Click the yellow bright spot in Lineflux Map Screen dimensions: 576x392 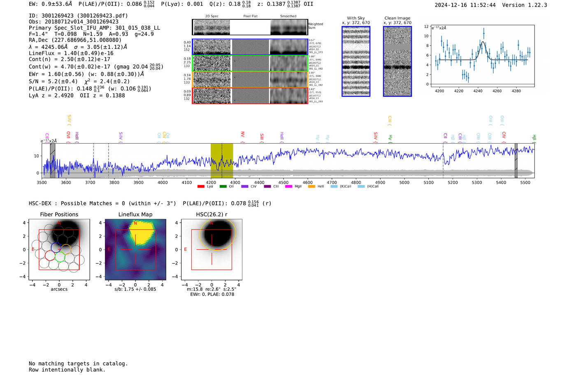(142, 232)
